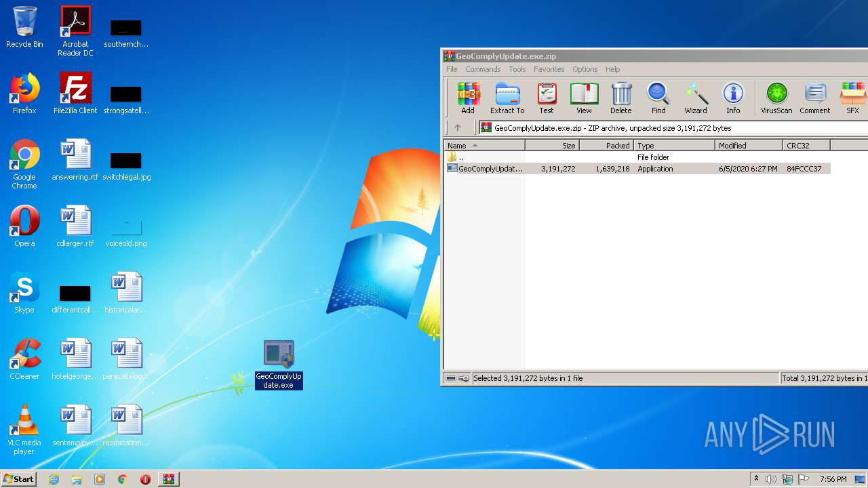Show hidden system tray icons arrow
This screenshot has width=868, height=488.
pyautogui.click(x=756, y=479)
